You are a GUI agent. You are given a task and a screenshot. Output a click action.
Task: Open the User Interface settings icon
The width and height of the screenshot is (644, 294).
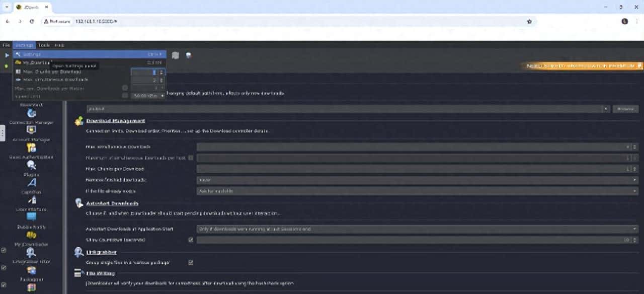[x=31, y=201]
